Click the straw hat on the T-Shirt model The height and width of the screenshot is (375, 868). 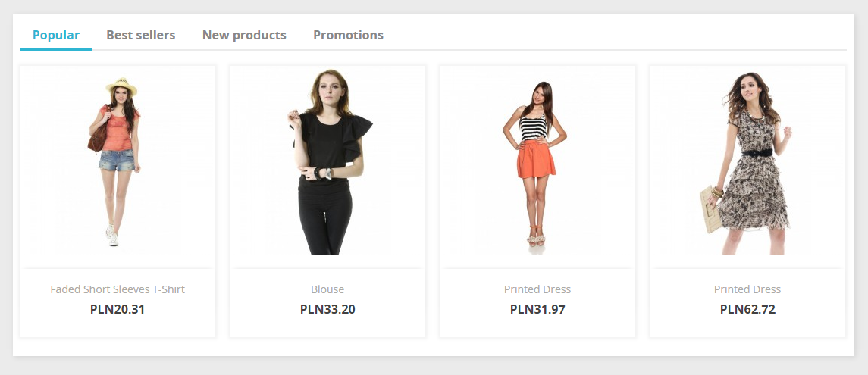click(x=121, y=86)
